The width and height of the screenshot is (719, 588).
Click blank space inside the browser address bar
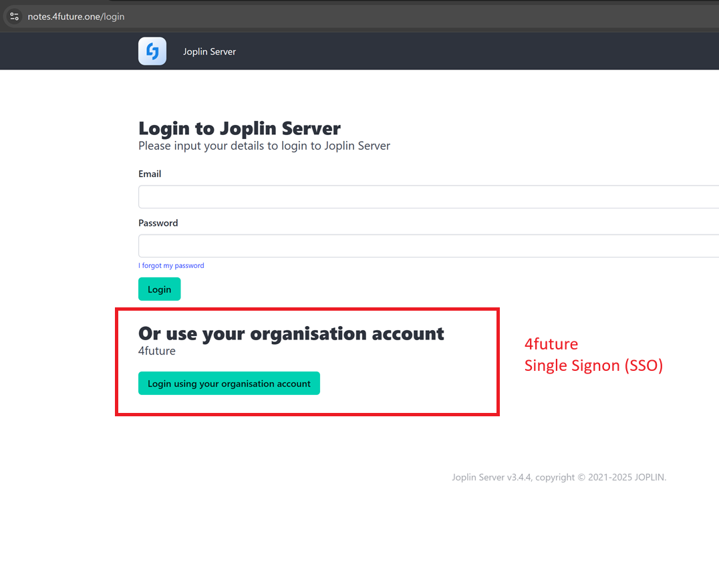[401, 16]
